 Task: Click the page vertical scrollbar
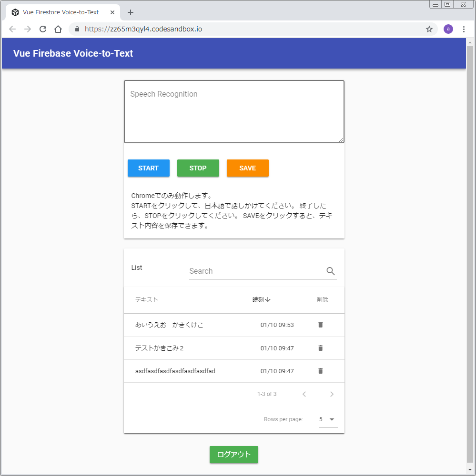click(x=470, y=255)
